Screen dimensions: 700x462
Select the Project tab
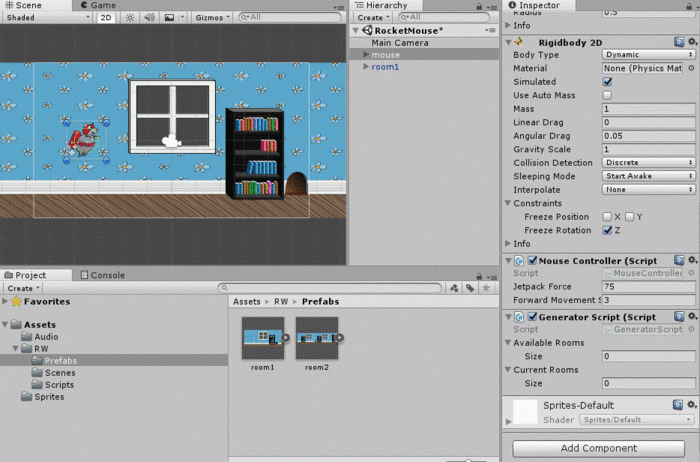26,275
